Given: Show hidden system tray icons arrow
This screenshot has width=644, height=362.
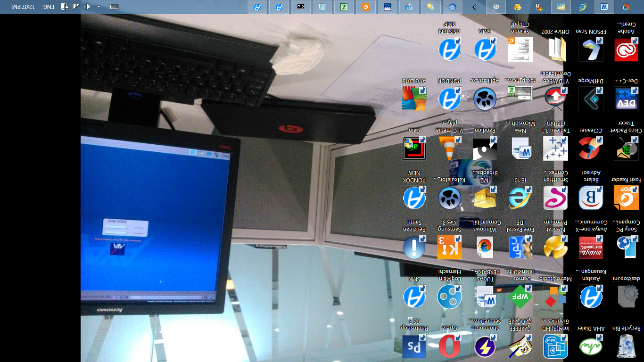Looking at the screenshot, I should coord(99,7).
